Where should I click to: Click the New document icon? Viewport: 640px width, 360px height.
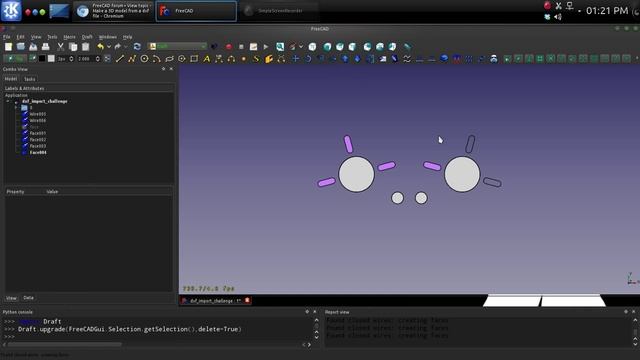tap(8, 47)
